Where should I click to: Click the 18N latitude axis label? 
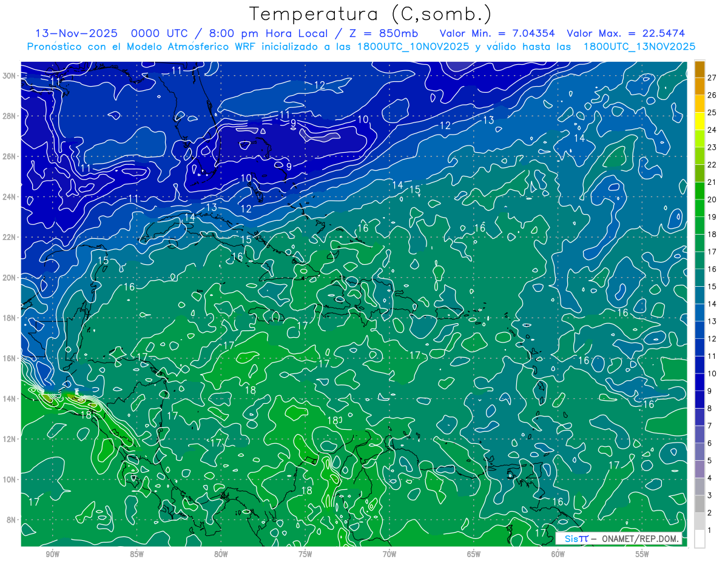[x=10, y=318]
